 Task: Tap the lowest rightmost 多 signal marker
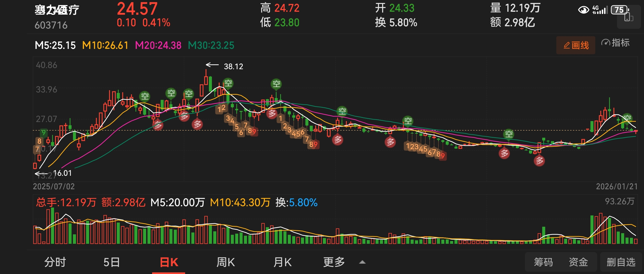point(539,161)
